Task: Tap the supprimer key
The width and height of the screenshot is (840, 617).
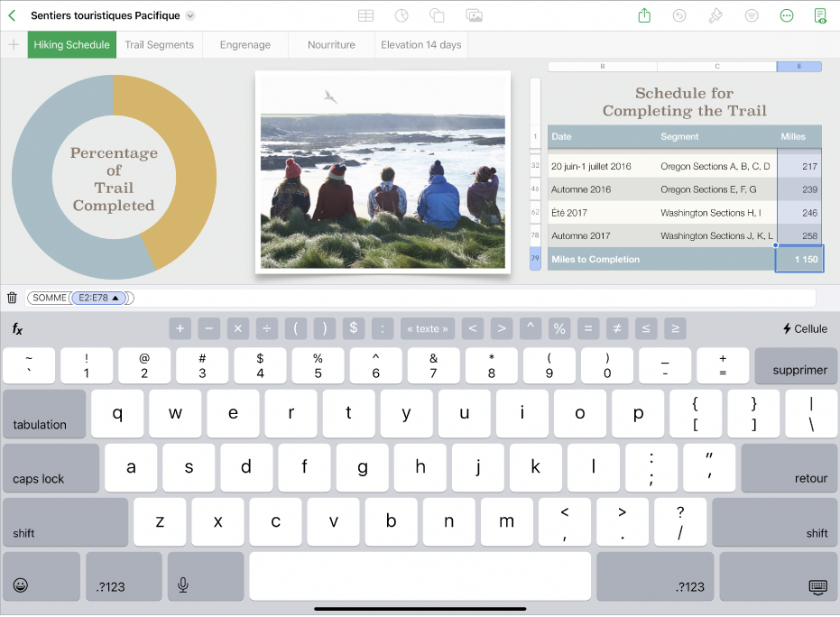Action: (x=796, y=366)
